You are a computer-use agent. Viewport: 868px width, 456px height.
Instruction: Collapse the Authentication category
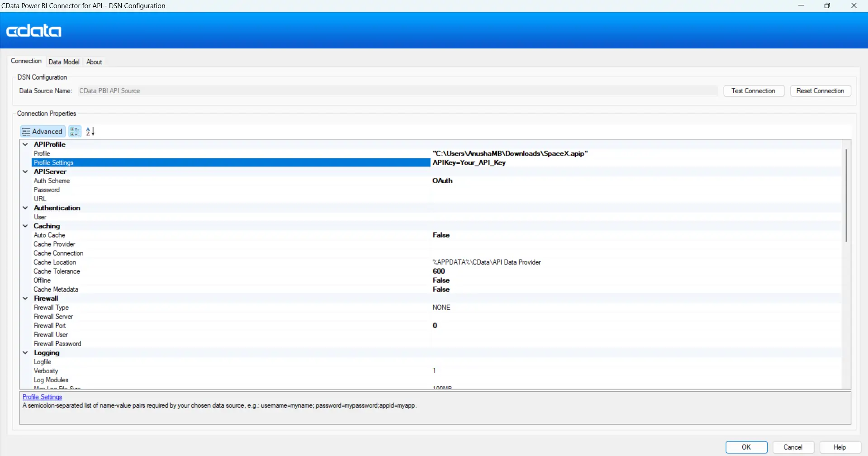[x=25, y=208]
